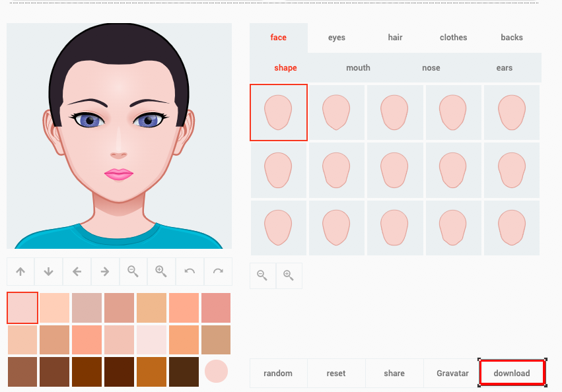The height and width of the screenshot is (392, 562).
Task: Pick first swatch in middle row, light apricot
Action: point(22,340)
